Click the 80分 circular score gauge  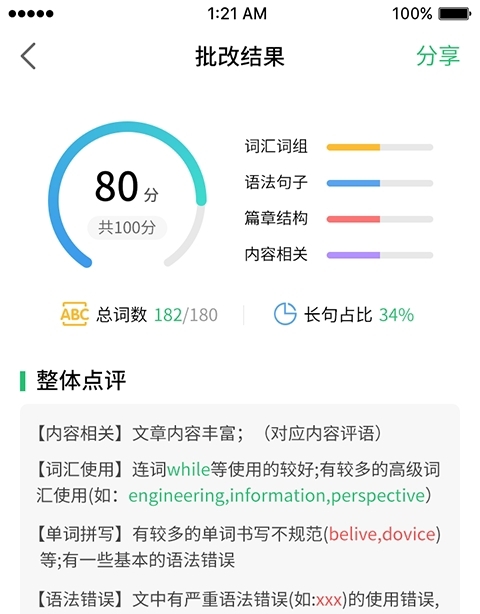(127, 196)
